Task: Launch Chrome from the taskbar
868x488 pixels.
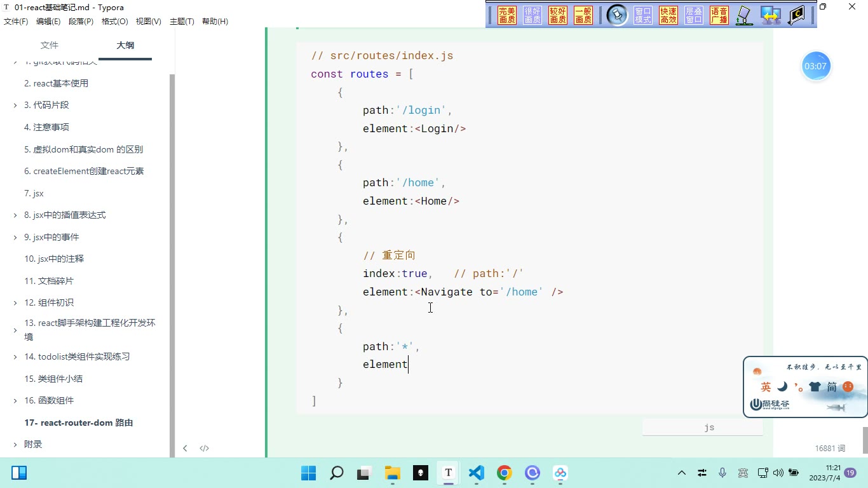Action: coord(505,473)
